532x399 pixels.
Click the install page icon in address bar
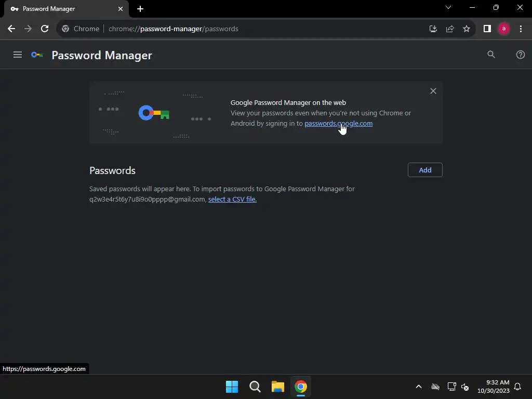click(x=433, y=29)
